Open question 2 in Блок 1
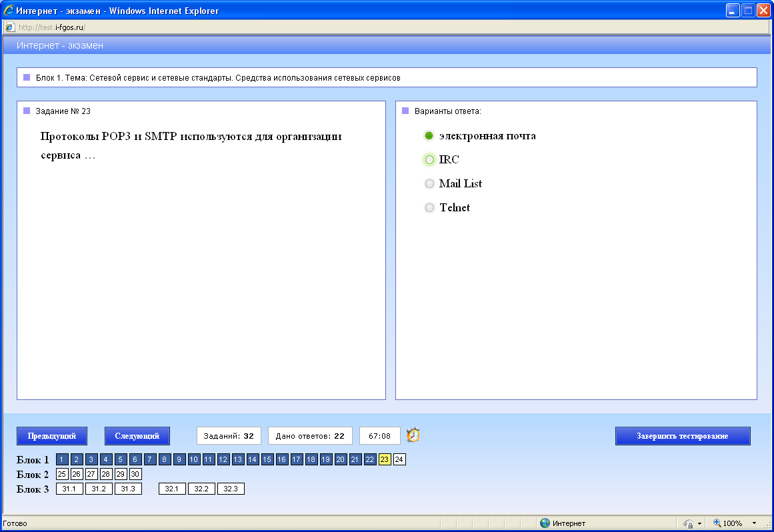Viewport: 774px width, 532px height. click(x=76, y=459)
